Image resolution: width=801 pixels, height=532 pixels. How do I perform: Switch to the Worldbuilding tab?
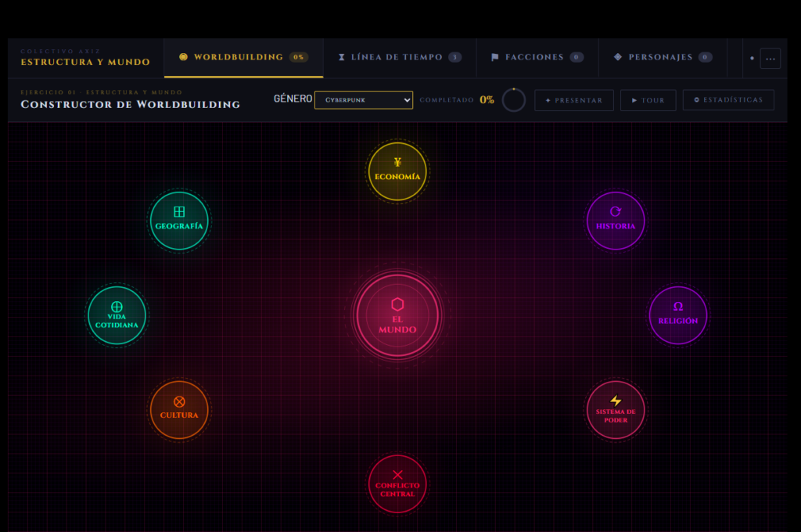point(243,58)
